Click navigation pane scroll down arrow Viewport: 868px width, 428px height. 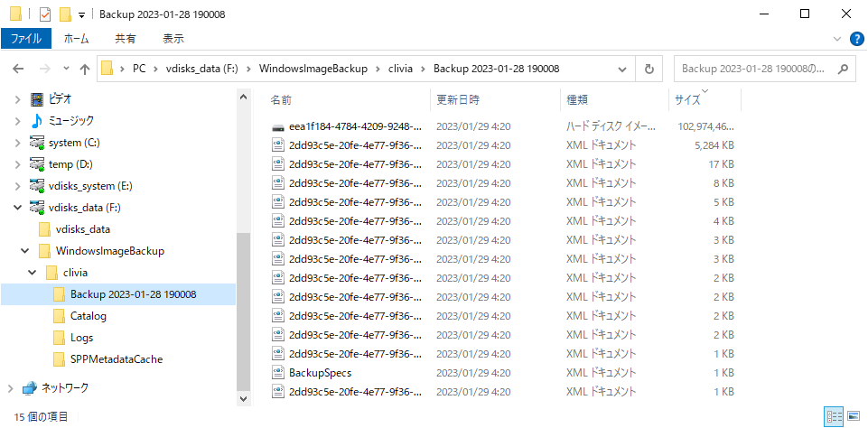[244, 398]
